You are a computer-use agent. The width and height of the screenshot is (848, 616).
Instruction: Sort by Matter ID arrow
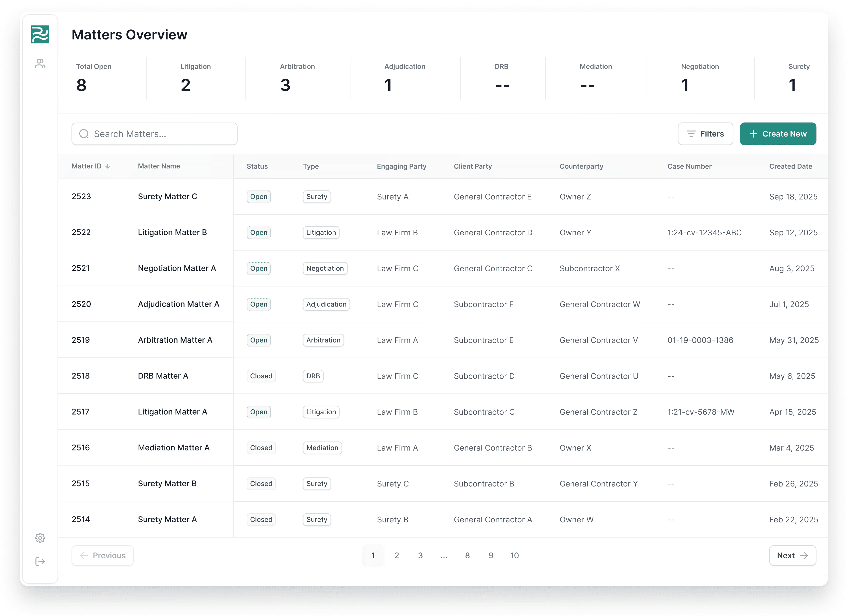pos(108,166)
